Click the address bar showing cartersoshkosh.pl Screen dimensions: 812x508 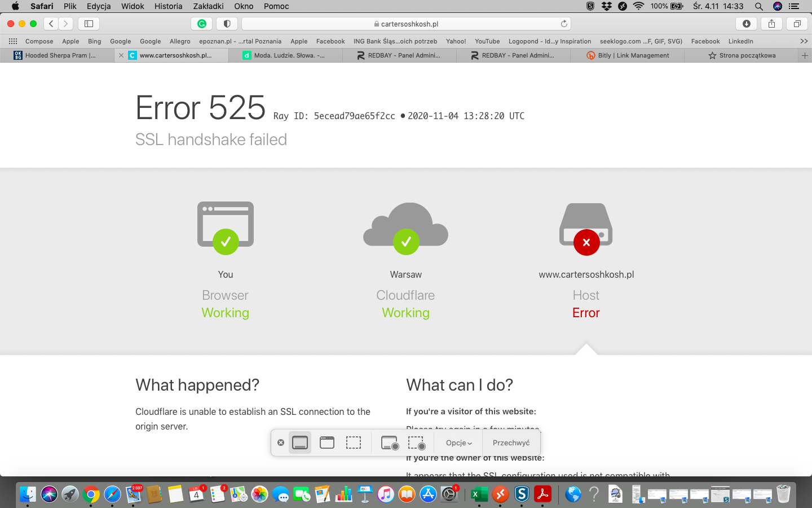point(406,24)
